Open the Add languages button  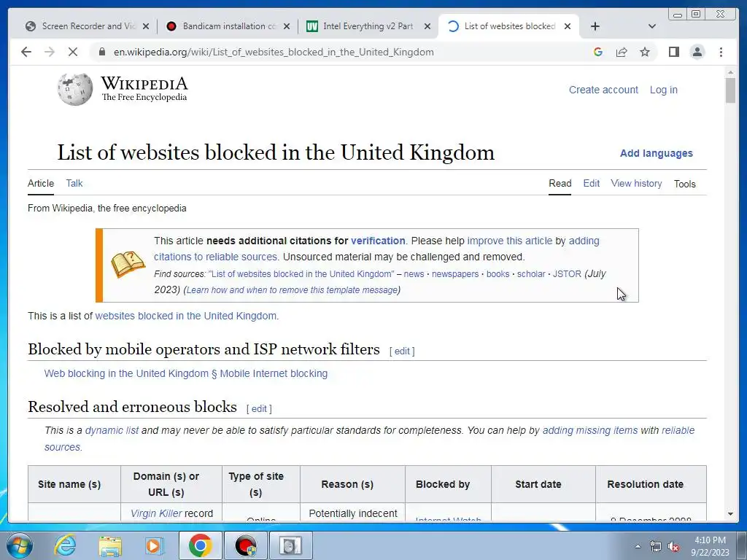click(x=656, y=153)
